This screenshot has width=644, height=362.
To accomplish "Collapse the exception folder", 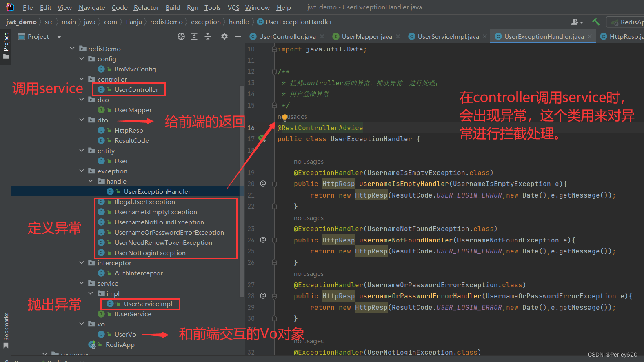I will [82, 171].
